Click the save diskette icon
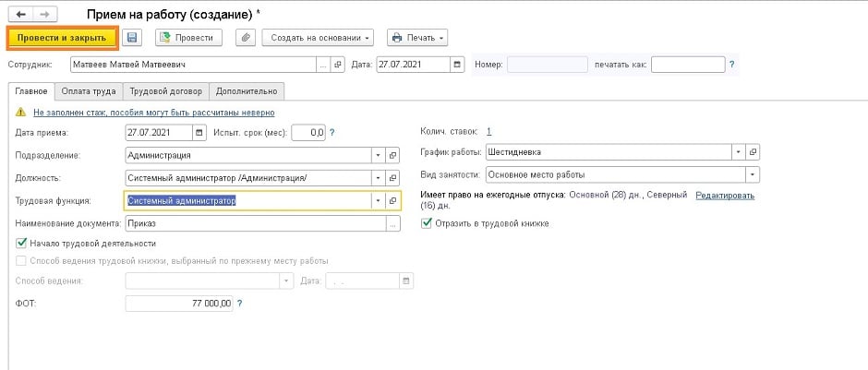The width and height of the screenshot is (868, 370). (x=132, y=38)
